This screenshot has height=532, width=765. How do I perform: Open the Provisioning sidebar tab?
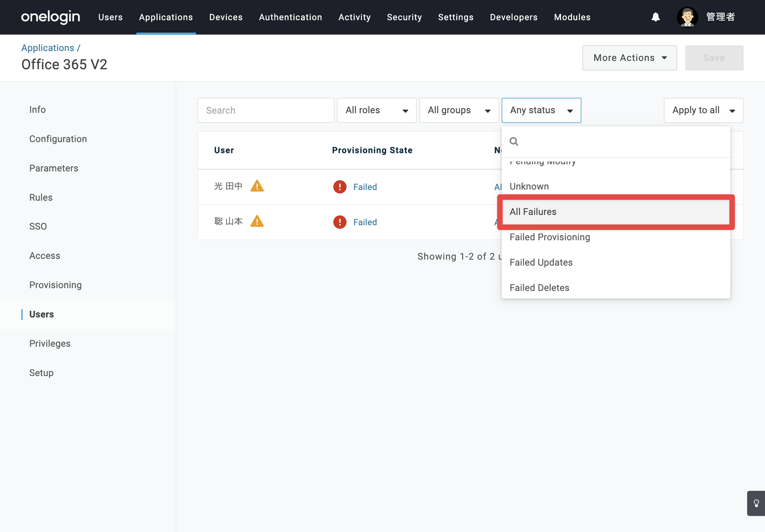point(55,285)
